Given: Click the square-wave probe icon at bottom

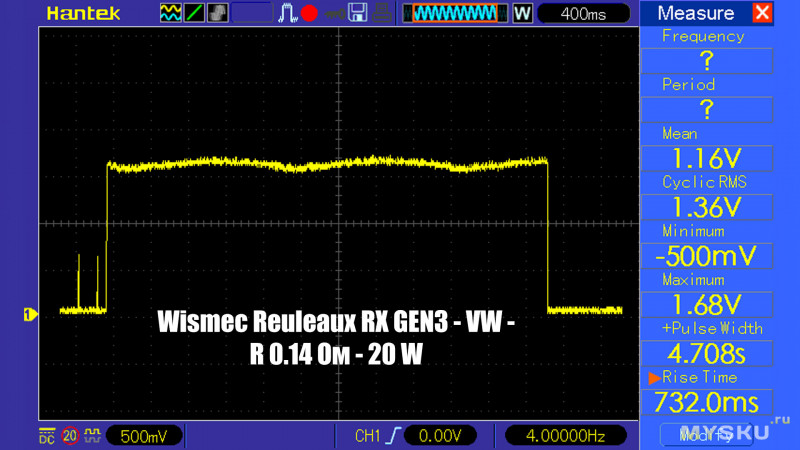Looking at the screenshot, I should (92, 435).
